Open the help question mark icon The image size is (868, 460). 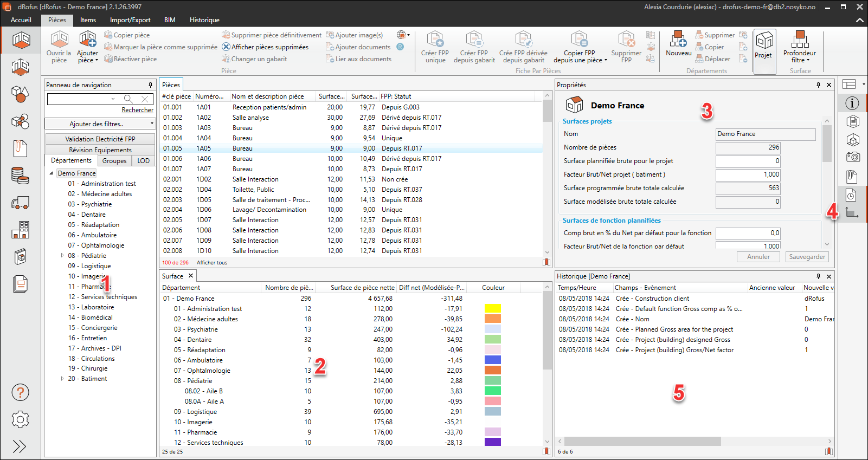[20, 393]
